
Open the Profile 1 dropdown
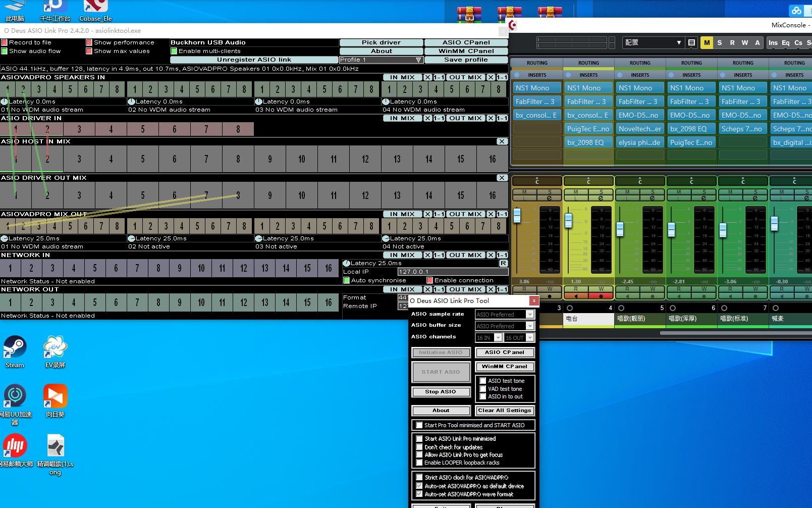[381, 60]
